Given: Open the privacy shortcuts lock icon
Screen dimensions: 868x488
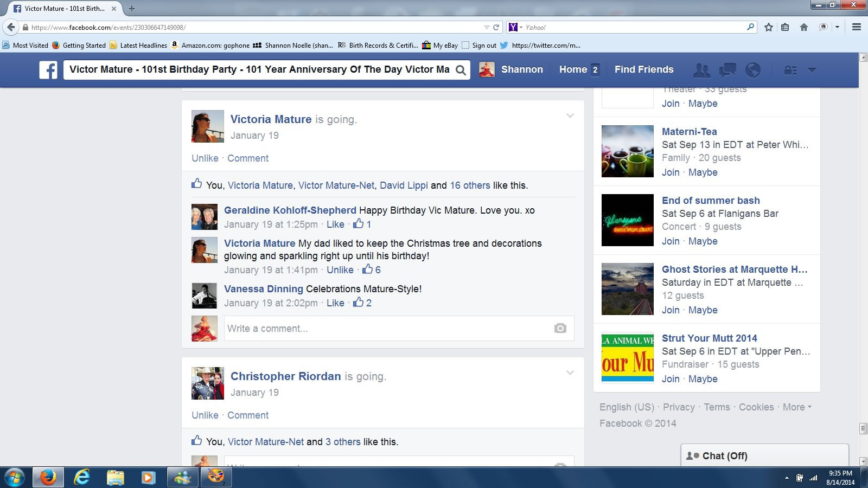Looking at the screenshot, I should pyautogui.click(x=790, y=70).
